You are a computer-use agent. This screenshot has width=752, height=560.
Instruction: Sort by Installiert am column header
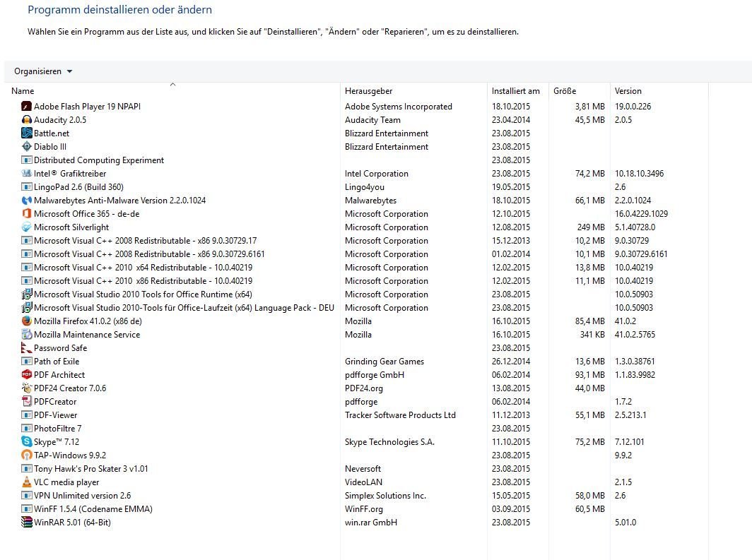tap(515, 91)
